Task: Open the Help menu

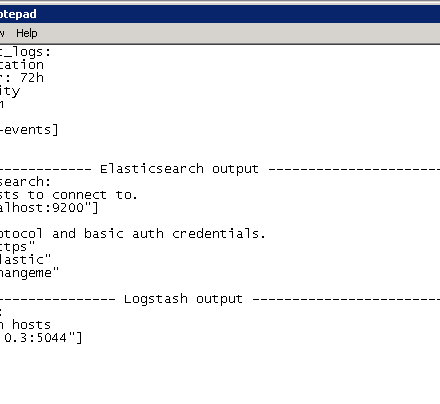Action: tap(27, 33)
